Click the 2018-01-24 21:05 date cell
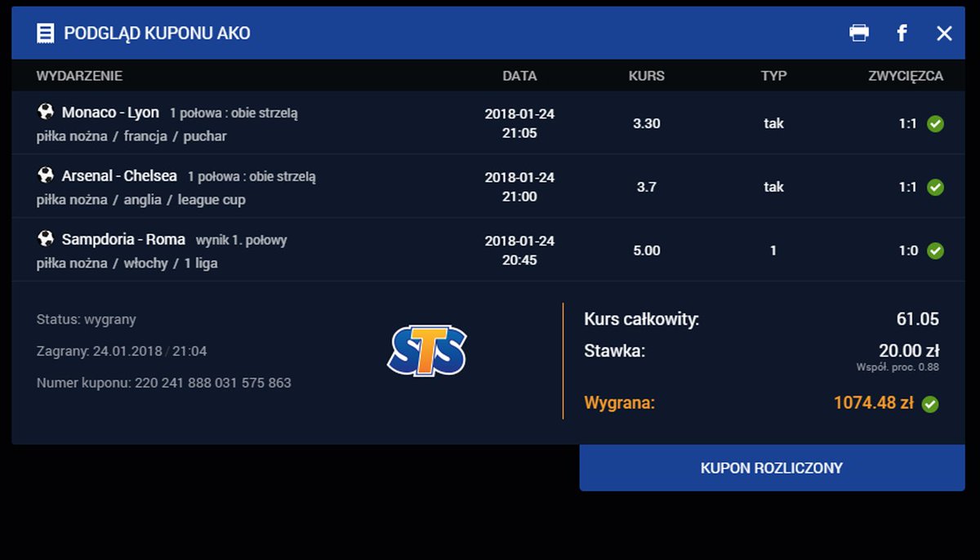Image resolution: width=980 pixels, height=560 pixels. (519, 123)
